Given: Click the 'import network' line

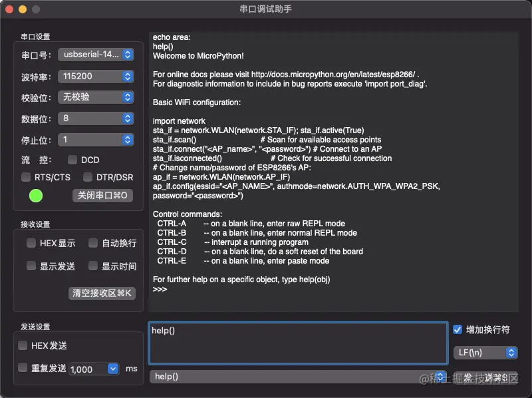Looking at the screenshot, I should [179, 121].
